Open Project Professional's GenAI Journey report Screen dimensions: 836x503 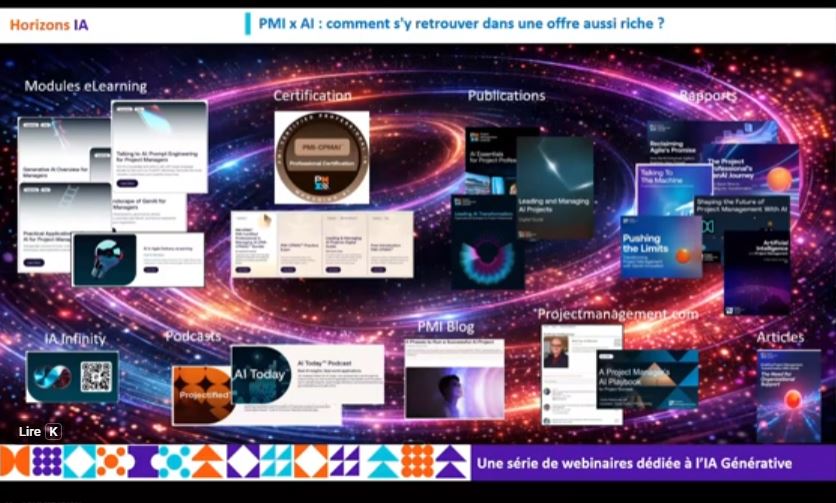point(752,169)
